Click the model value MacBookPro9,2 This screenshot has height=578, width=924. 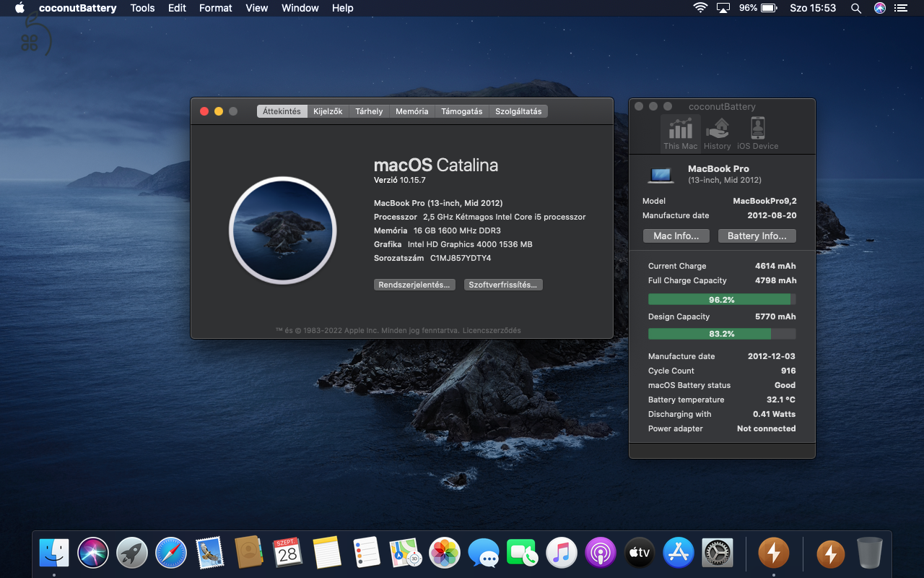(764, 201)
